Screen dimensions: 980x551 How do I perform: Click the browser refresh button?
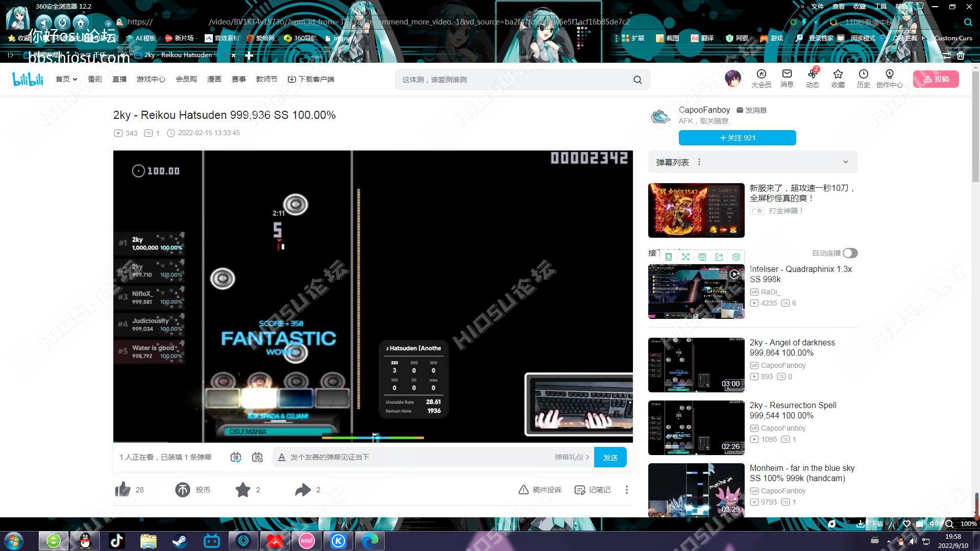pos(62,22)
